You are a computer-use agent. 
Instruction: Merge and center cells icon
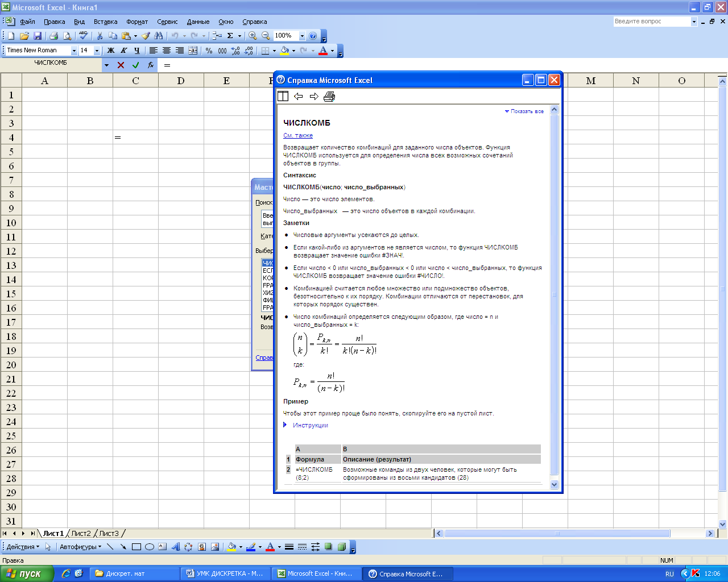point(193,51)
